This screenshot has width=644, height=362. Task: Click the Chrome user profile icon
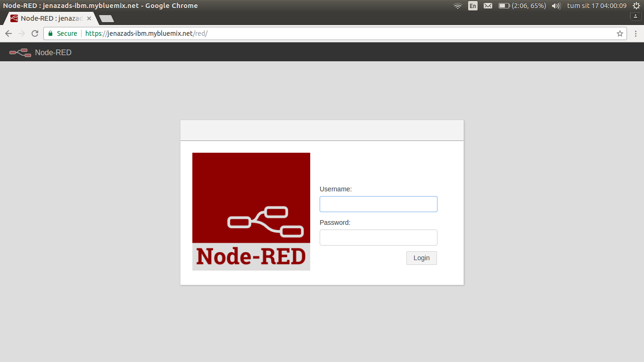pyautogui.click(x=636, y=16)
